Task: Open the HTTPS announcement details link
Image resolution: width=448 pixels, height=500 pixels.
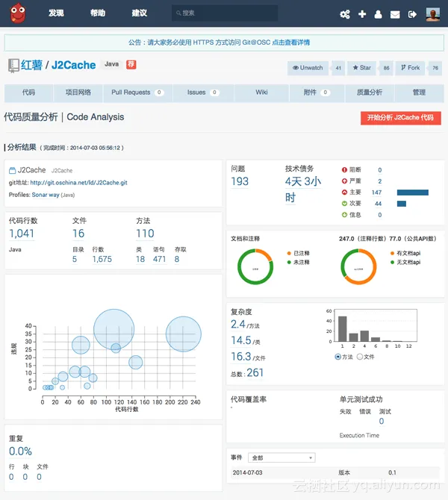Action: 290,43
